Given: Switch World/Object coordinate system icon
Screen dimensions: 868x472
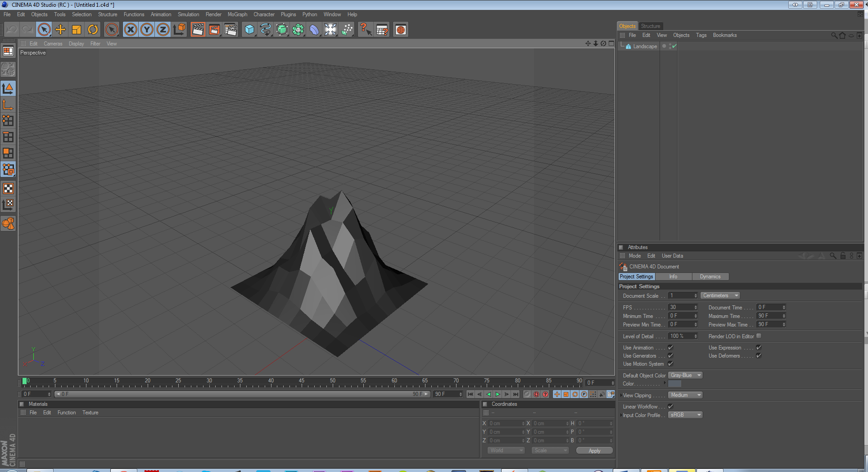Looking at the screenshot, I should [x=179, y=30].
